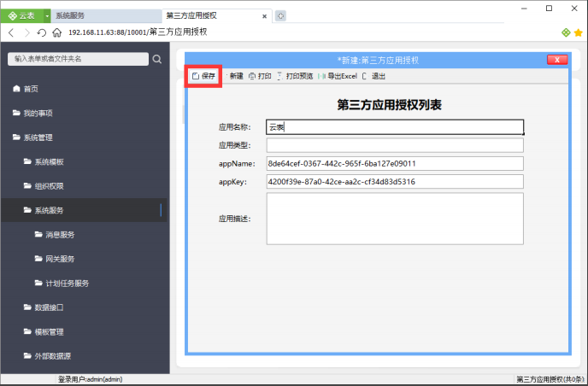Click the 保存 save button
The width and height of the screenshot is (588, 386).
click(x=203, y=76)
